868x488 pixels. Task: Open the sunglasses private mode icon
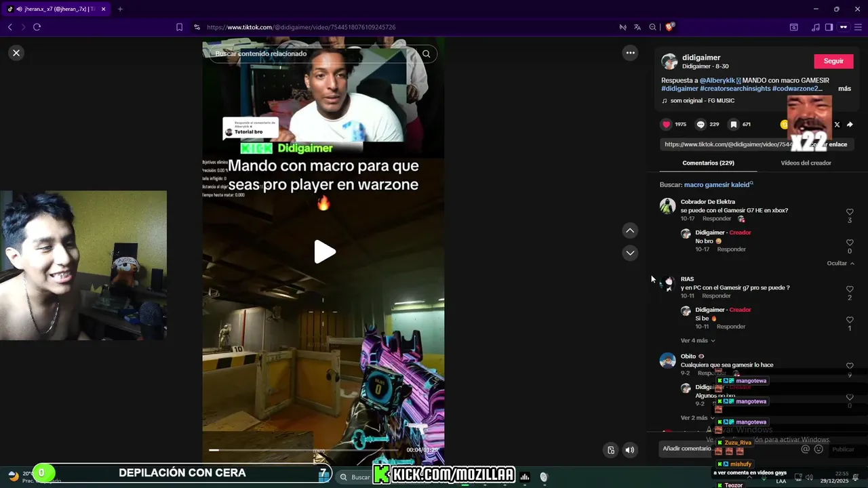[844, 27]
